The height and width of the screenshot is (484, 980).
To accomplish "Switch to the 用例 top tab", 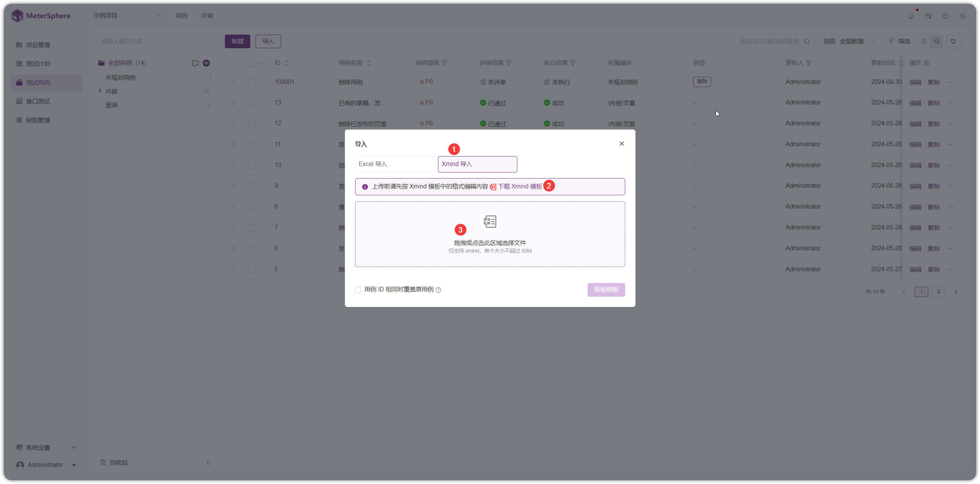I will point(182,16).
